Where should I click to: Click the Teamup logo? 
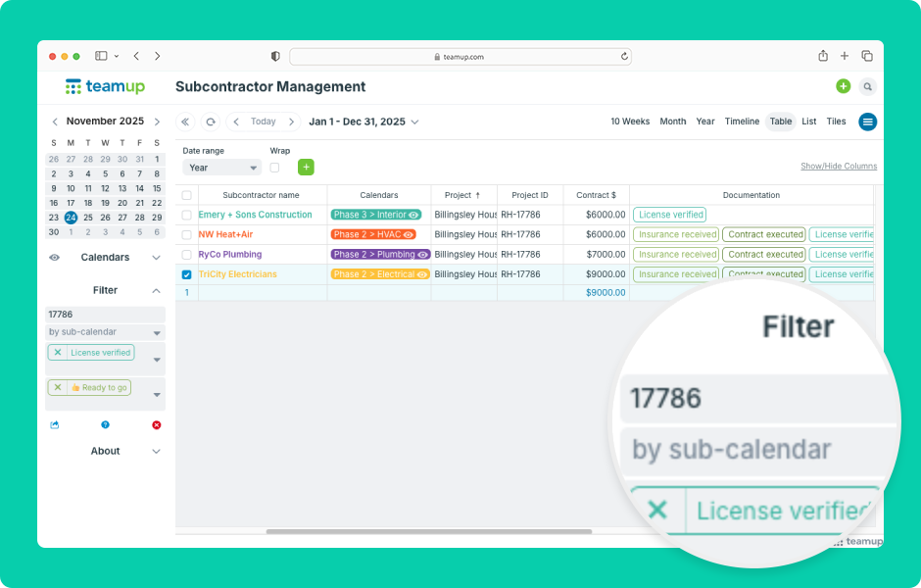point(104,86)
